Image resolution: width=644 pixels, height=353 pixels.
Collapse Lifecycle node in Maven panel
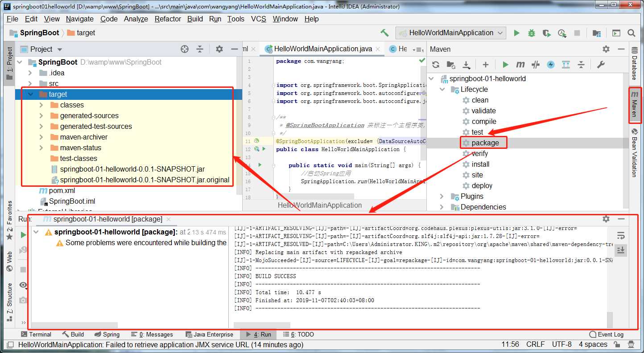(x=442, y=89)
